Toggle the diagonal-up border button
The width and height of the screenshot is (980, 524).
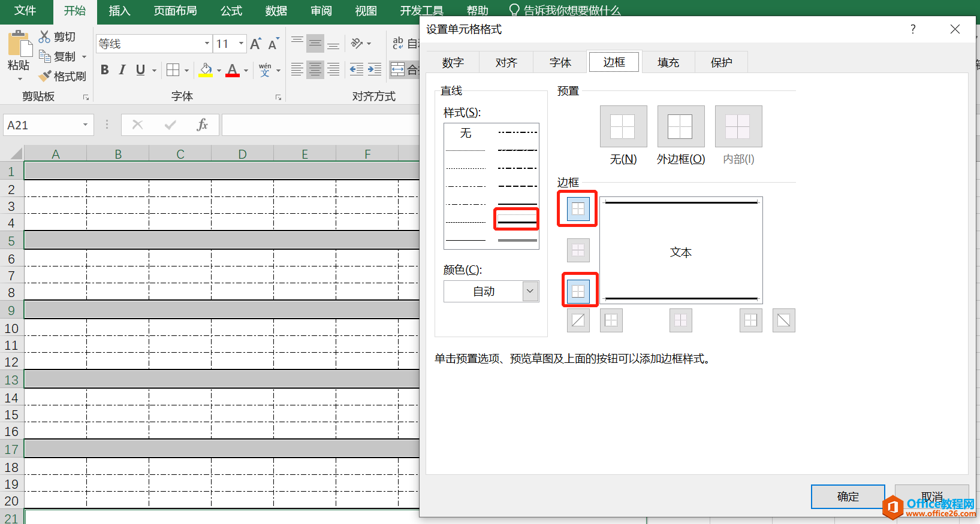click(578, 320)
